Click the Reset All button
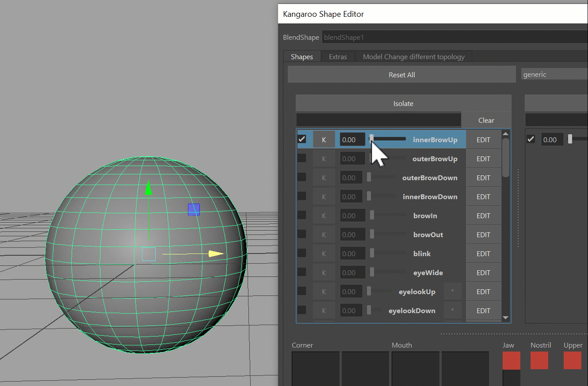The height and width of the screenshot is (386, 588). click(x=401, y=75)
